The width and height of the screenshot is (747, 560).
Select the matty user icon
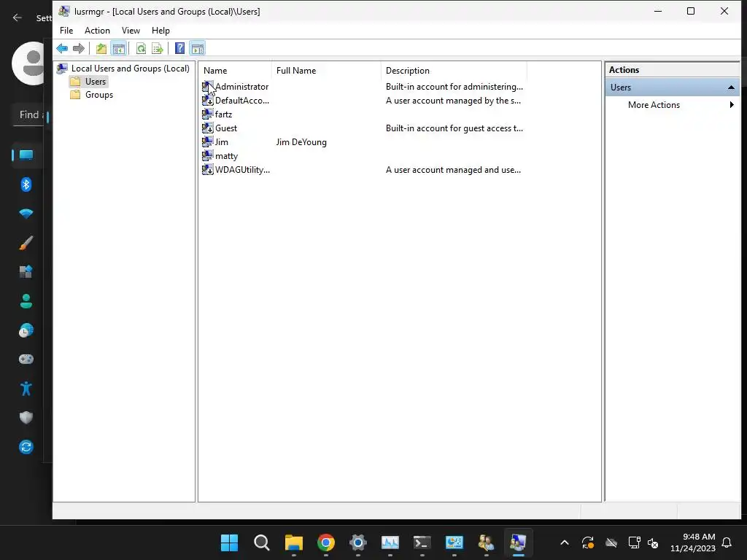coord(207,156)
